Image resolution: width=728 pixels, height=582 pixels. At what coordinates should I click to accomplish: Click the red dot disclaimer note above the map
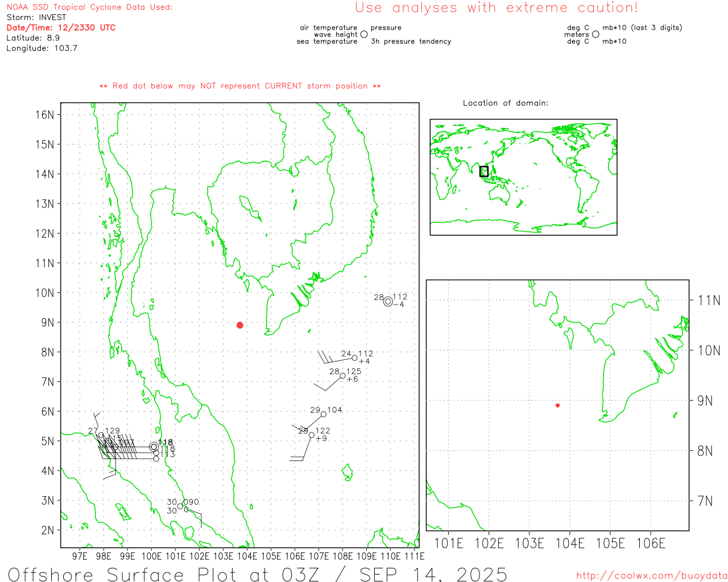240,86
